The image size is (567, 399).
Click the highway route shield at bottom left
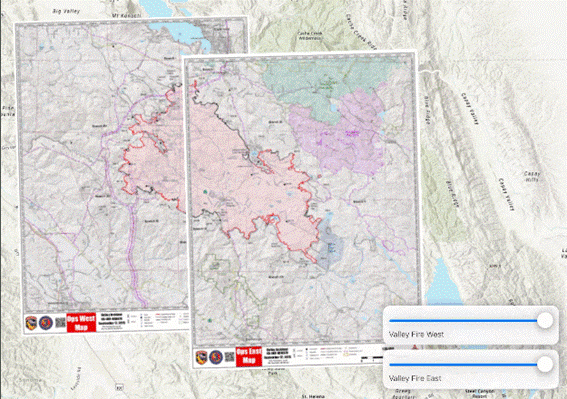point(119,387)
